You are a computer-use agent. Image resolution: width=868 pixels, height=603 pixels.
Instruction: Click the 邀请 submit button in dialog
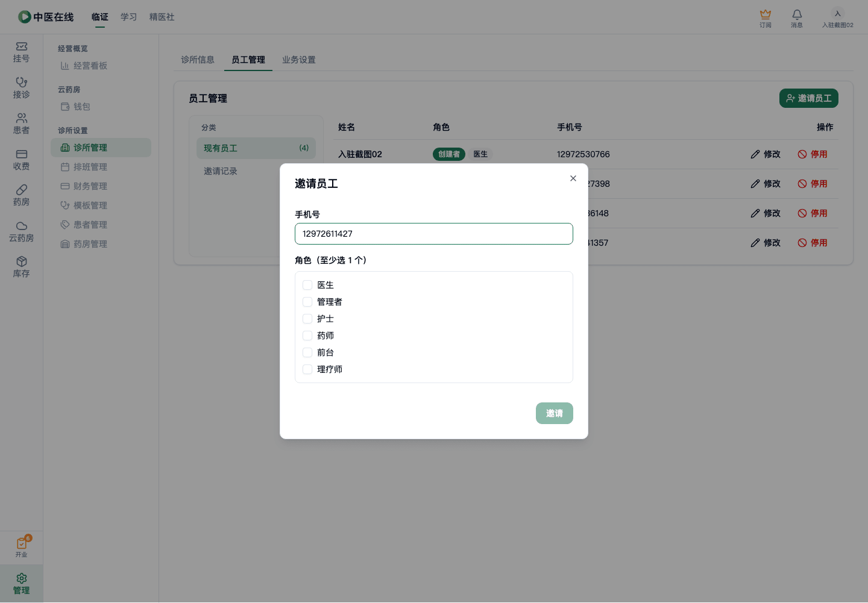click(x=555, y=413)
